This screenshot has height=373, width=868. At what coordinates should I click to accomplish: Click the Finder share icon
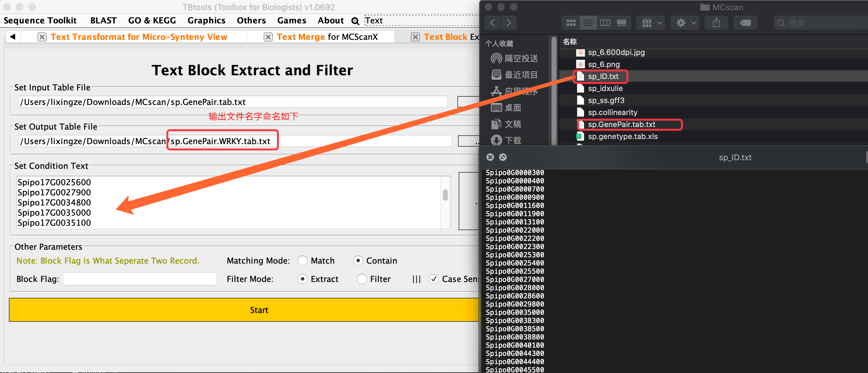(x=716, y=23)
